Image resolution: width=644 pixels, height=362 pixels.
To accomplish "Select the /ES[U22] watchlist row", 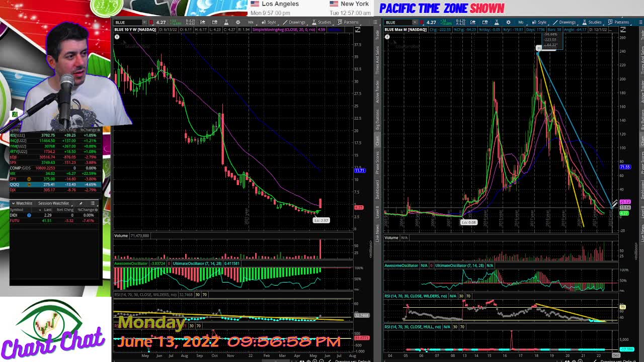I will click(x=55, y=135).
